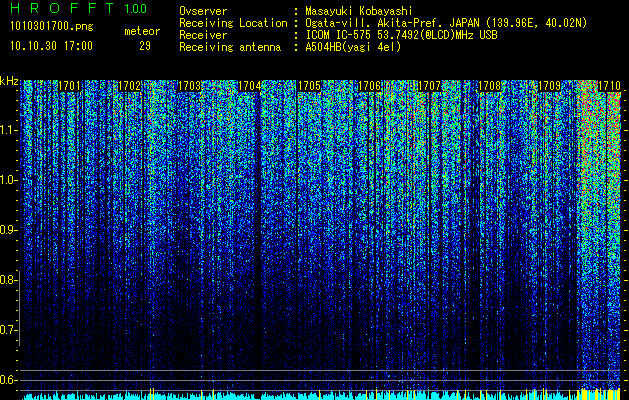Click the 1704 time marker
Viewport: 629px width, 400px height.
tap(250, 86)
